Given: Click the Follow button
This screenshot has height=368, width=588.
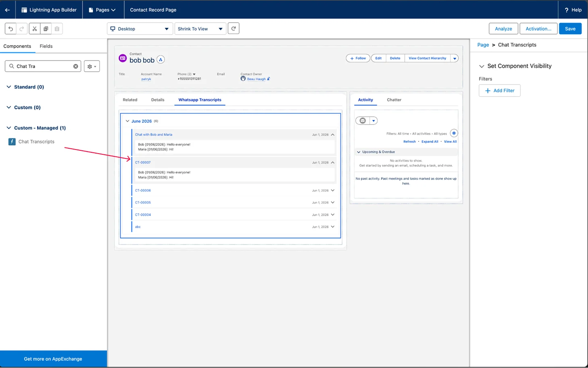Looking at the screenshot, I should click(x=358, y=58).
